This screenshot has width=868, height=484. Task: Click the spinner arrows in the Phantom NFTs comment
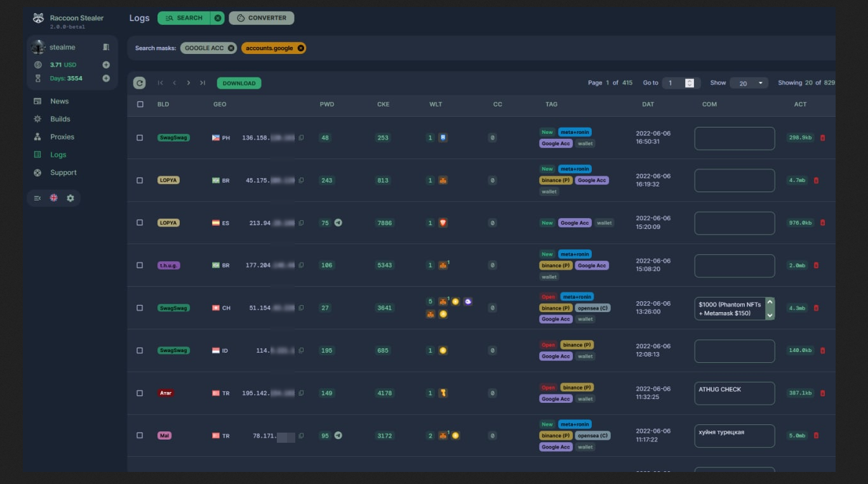pyautogui.click(x=770, y=308)
